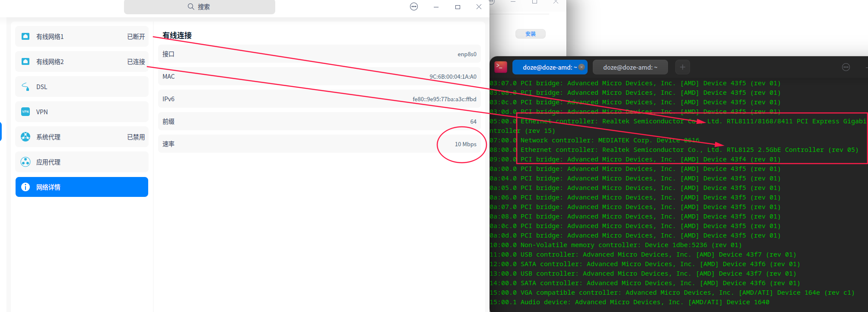This screenshot has width=868, height=312.
Task: Open 有线网络1 wired network settings
Action: point(82,37)
